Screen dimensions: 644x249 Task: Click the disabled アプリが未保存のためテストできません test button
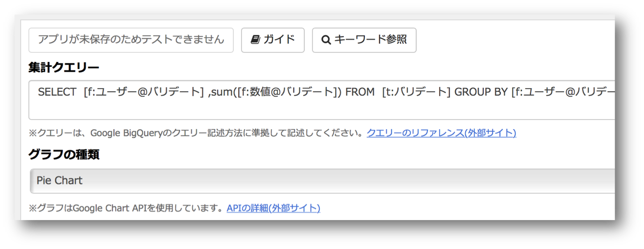pyautogui.click(x=131, y=40)
